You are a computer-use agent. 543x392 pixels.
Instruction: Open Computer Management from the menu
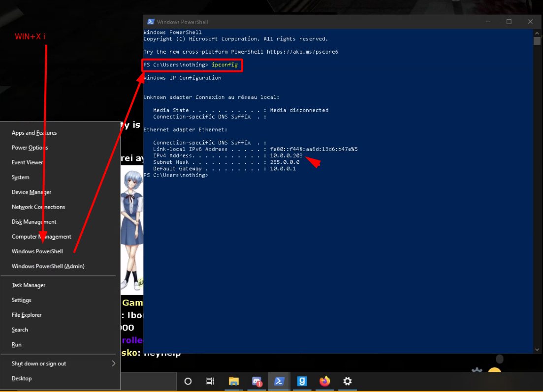pyautogui.click(x=60, y=237)
